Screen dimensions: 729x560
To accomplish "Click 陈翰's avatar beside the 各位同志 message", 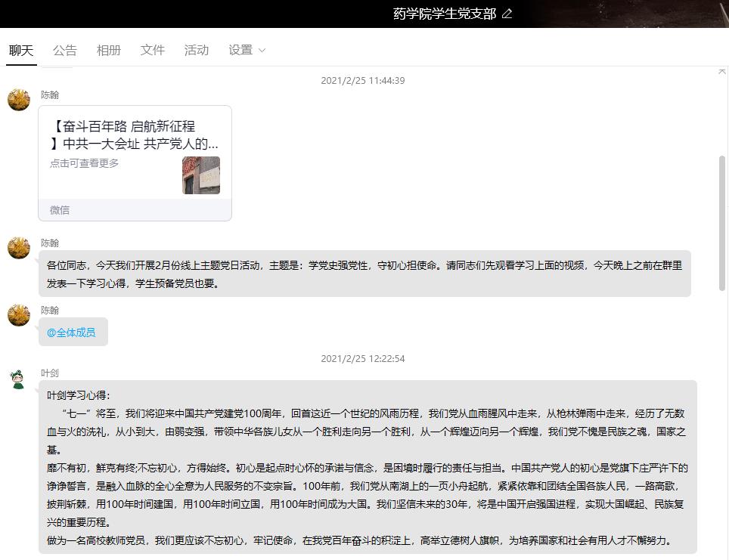I will [19, 248].
